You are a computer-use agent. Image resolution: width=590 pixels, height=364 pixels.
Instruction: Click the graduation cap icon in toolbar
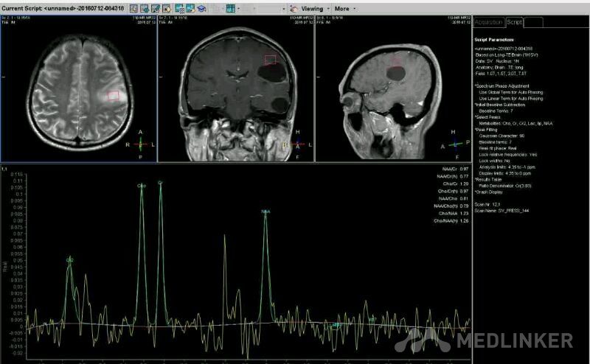pyautogui.click(x=201, y=8)
